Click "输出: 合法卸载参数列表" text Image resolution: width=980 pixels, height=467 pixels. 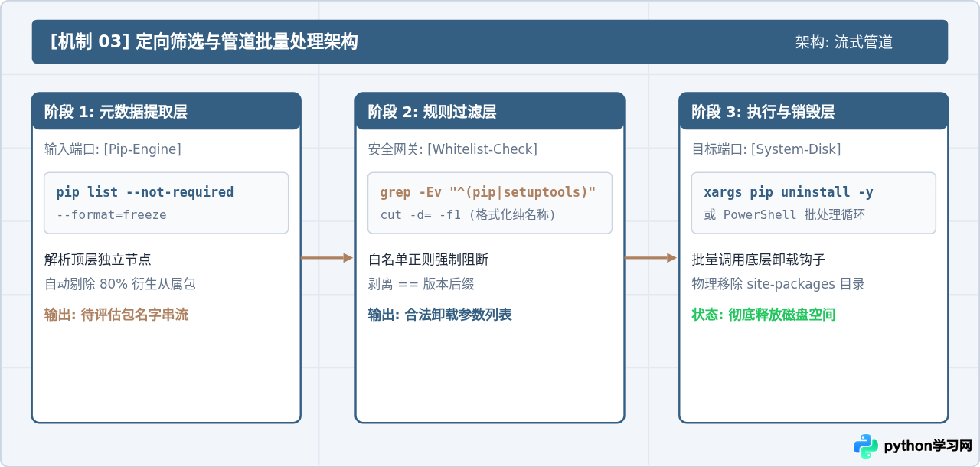click(440, 315)
